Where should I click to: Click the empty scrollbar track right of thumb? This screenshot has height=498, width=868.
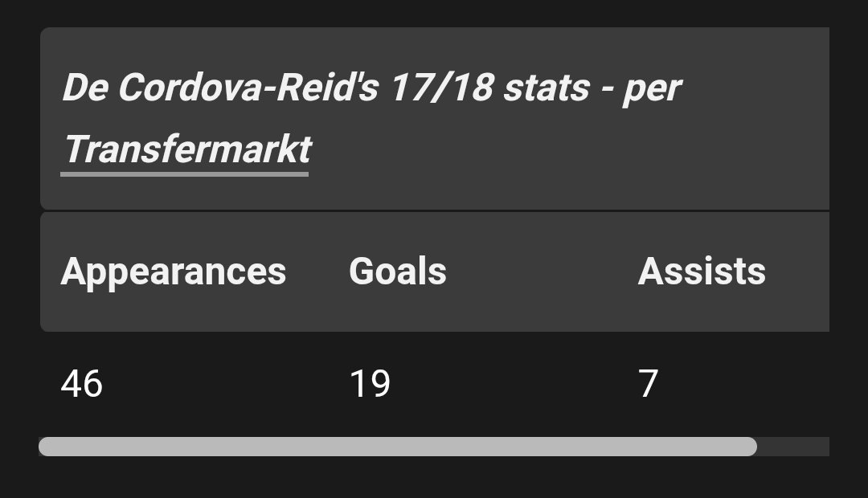pyautogui.click(x=792, y=447)
